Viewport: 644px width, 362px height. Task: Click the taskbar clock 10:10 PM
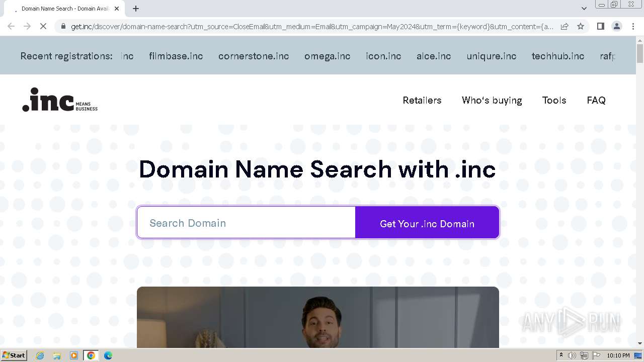click(618, 355)
